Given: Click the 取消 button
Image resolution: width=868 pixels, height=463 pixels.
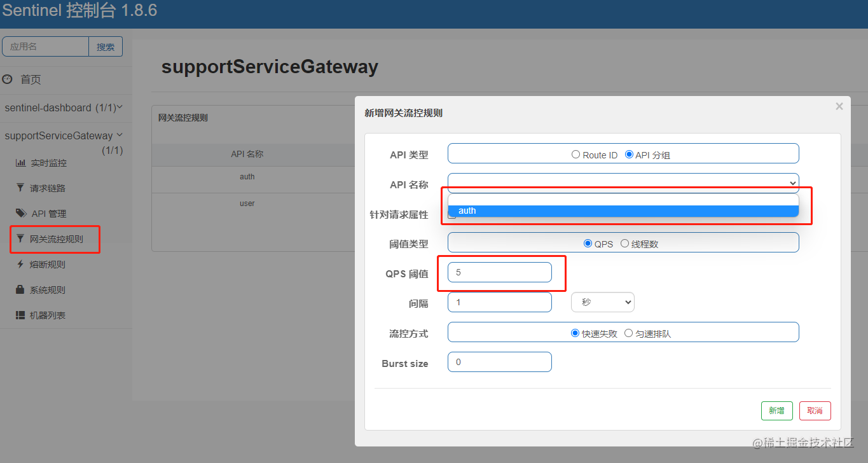Looking at the screenshot, I should click(815, 411).
